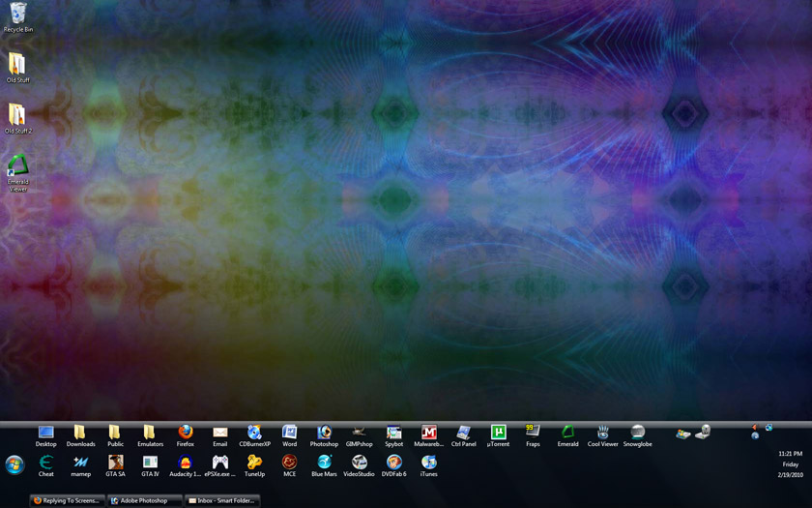The image size is (812, 508).
Task: Launch Photoshop quick-launch icon
Action: coord(324,436)
